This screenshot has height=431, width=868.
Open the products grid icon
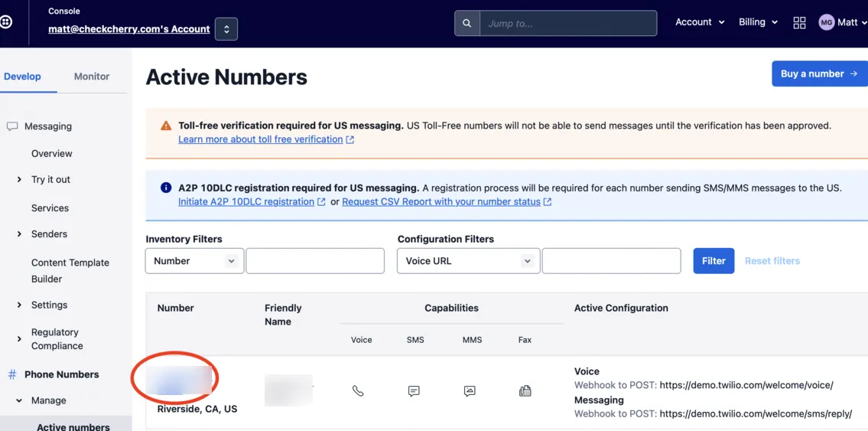coord(799,23)
